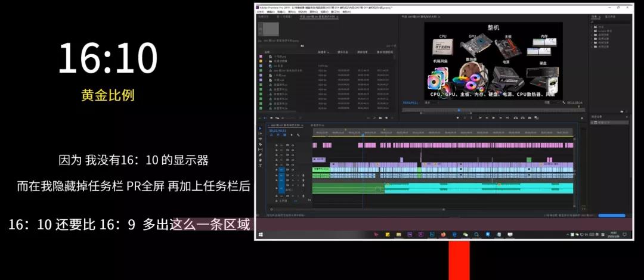Image resolution: width=644 pixels, height=280 pixels.
Task: Select the Hand tool
Action: click(x=260, y=160)
